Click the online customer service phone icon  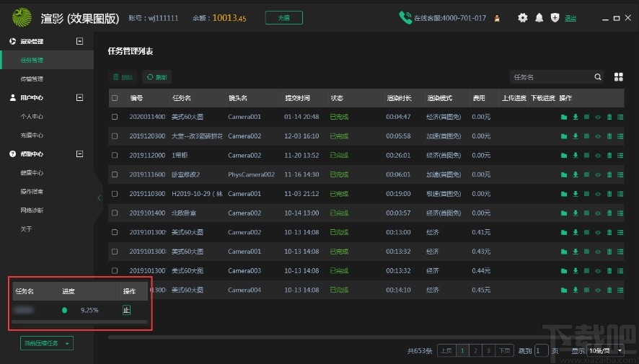click(405, 18)
